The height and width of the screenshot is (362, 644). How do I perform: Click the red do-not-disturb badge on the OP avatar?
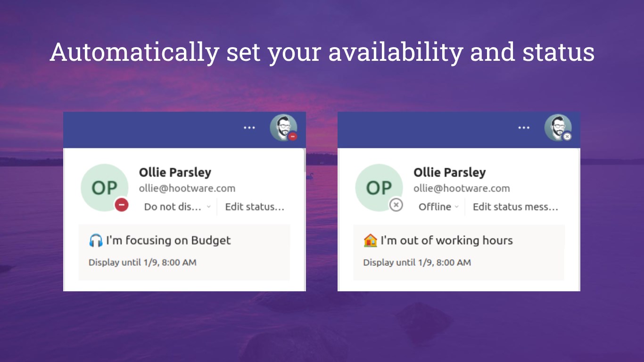(122, 205)
